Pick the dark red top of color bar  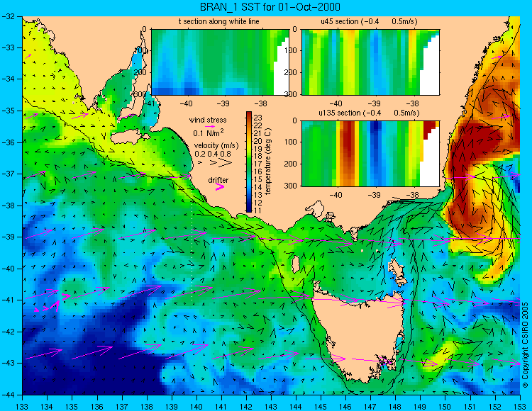point(249,115)
